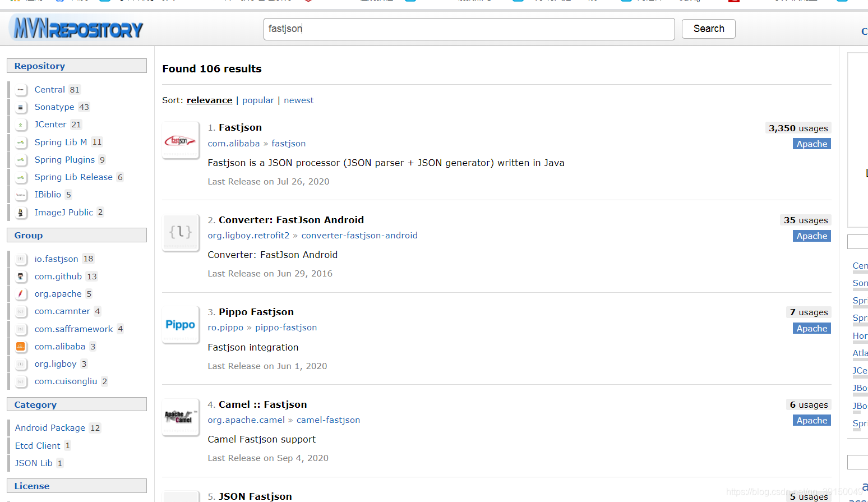Image resolution: width=868 pixels, height=502 pixels.
Task: Click the com.camnter group icon
Action: (21, 311)
